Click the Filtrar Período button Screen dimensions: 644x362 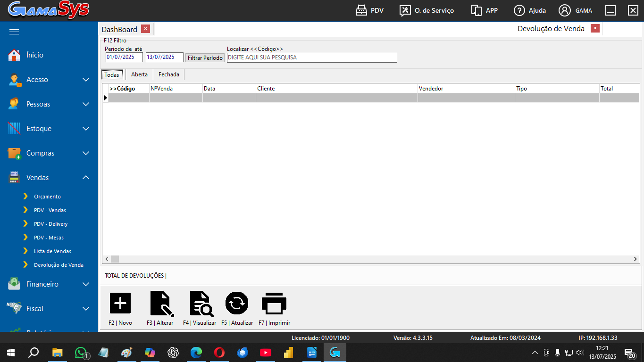point(205,58)
